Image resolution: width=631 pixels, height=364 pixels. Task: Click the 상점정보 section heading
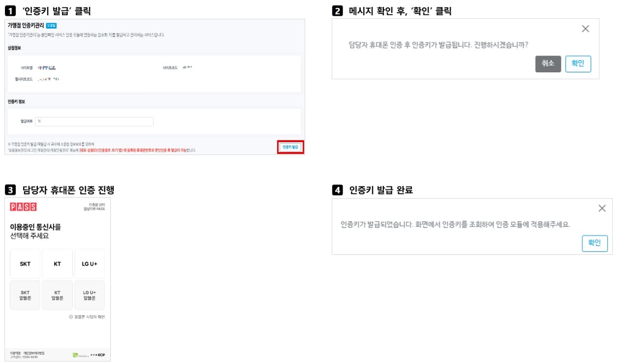pos(14,48)
